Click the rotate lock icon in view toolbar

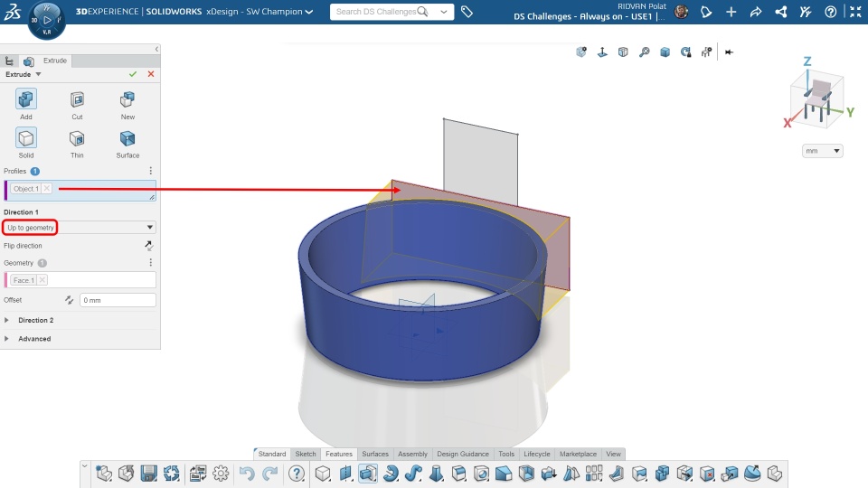(x=686, y=52)
